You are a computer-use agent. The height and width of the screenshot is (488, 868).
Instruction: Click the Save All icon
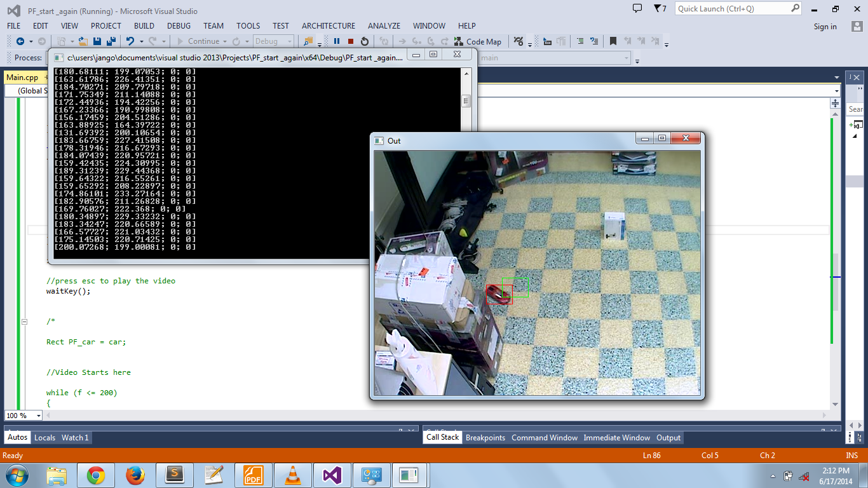tap(111, 41)
